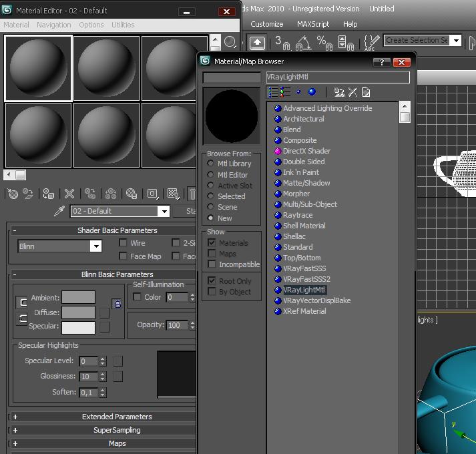Screen dimensions: 476x454
Task: Click Opacity value field
Action: pyautogui.click(x=178, y=325)
